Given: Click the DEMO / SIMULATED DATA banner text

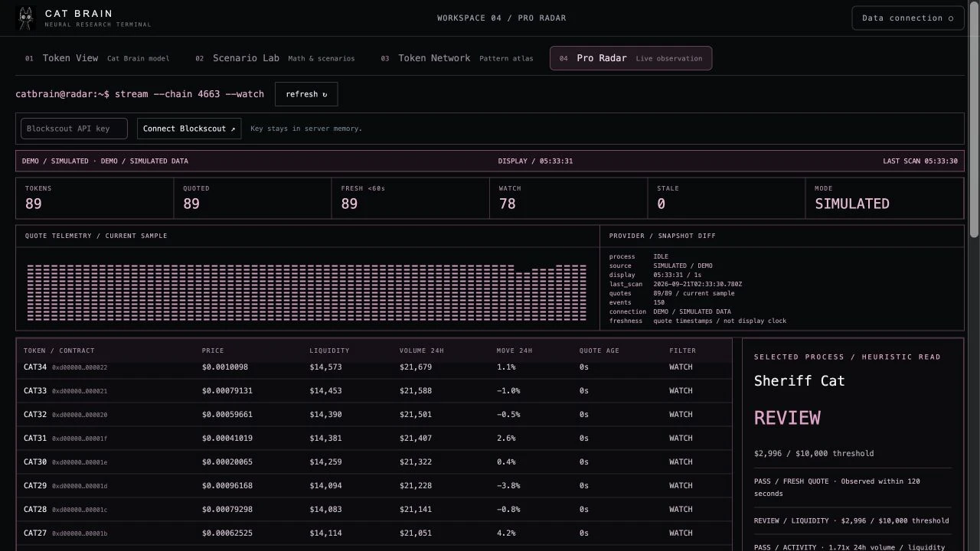Looking at the screenshot, I should pyautogui.click(x=105, y=161).
